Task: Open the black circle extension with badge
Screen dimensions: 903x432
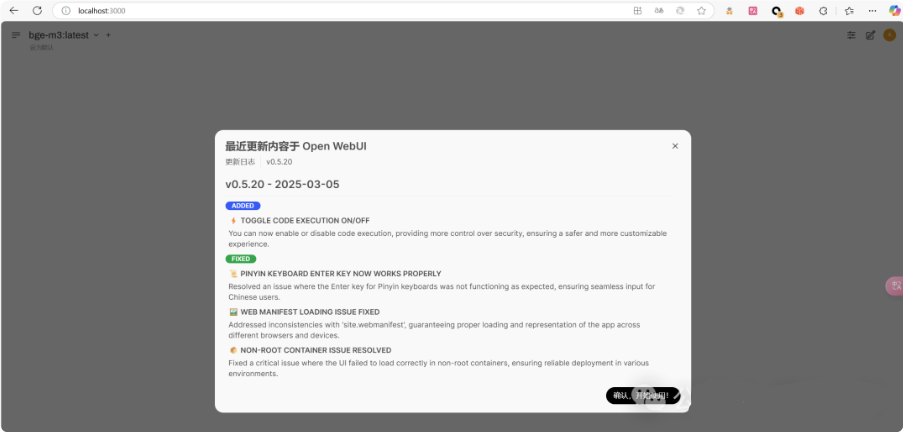Action: click(777, 11)
